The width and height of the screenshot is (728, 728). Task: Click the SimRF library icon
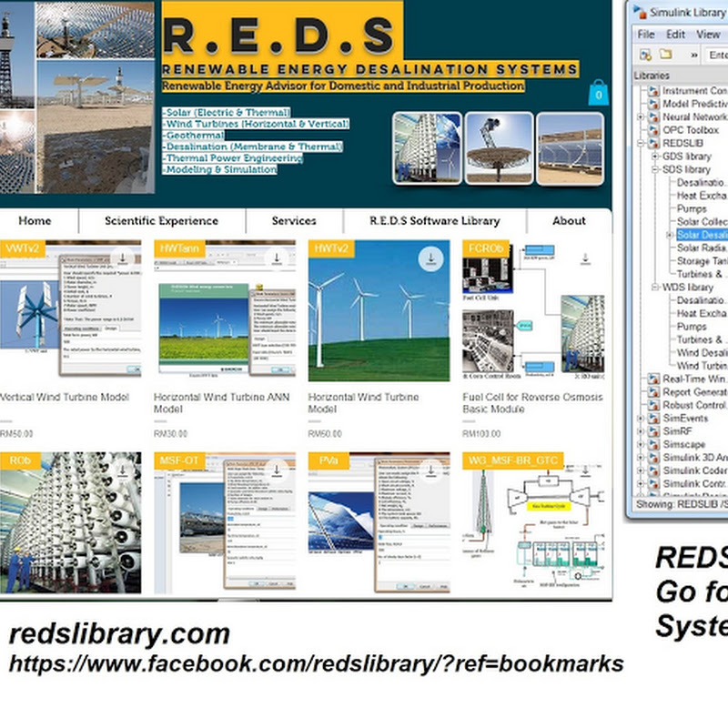[653, 431]
